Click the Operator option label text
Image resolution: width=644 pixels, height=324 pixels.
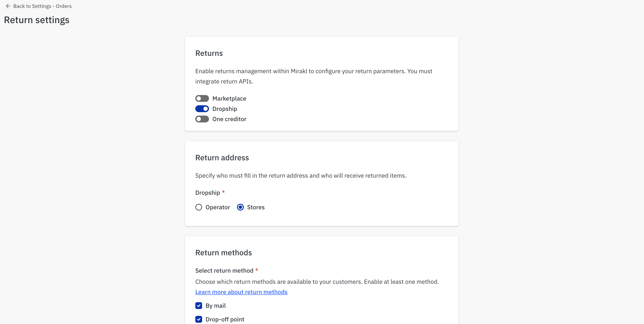pos(218,207)
